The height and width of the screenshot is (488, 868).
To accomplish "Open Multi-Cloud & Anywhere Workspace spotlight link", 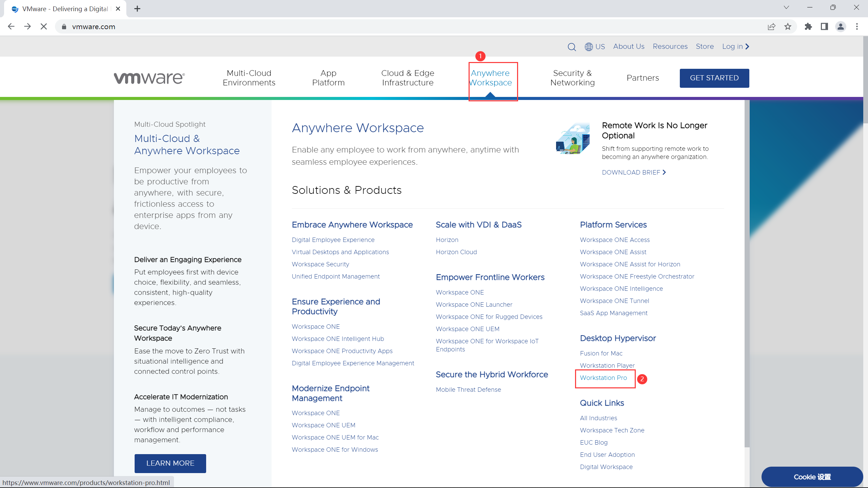I will [187, 144].
